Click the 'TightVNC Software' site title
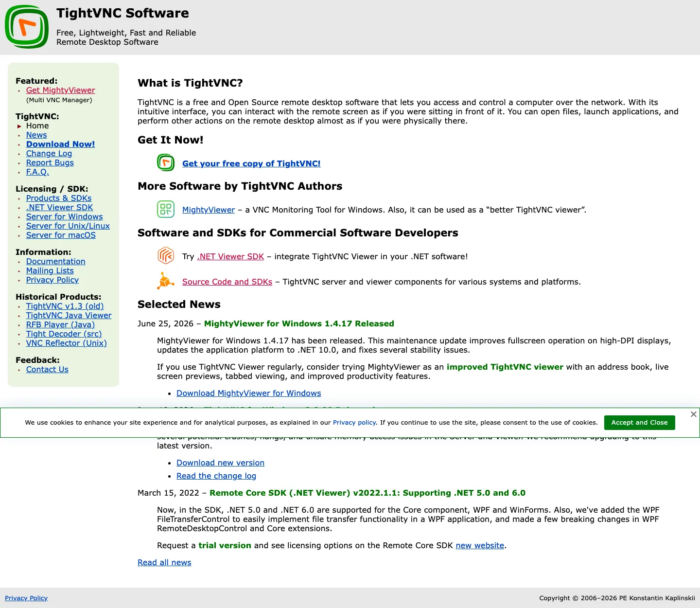700x608 pixels. 122,13
